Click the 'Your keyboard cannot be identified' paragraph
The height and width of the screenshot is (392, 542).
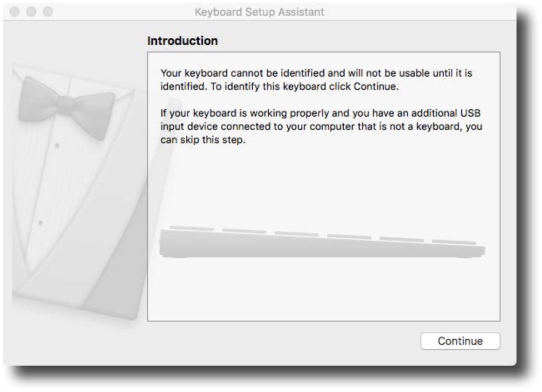pyautogui.click(x=316, y=79)
